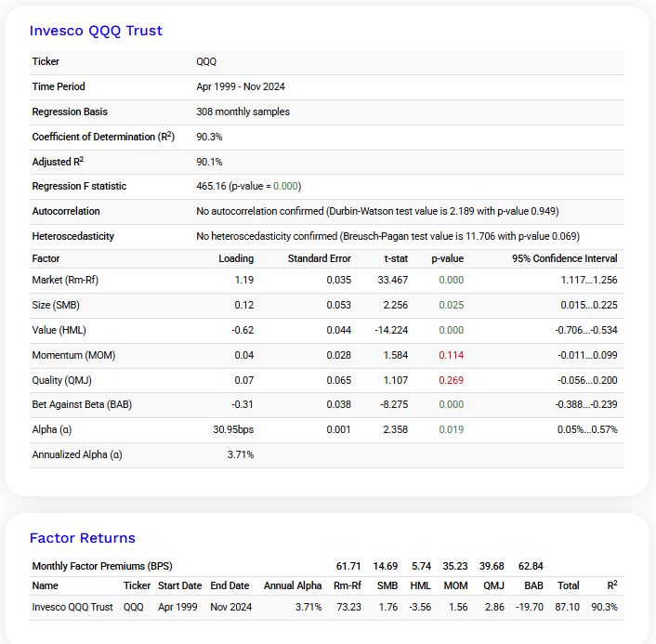
Task: Click the Annualized Alpha value 3.71%
Action: click(x=241, y=454)
